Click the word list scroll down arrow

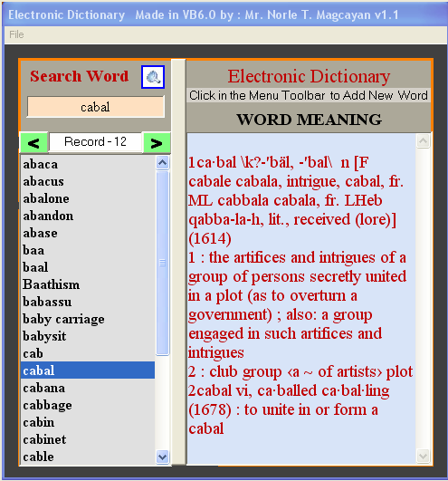pos(162,457)
